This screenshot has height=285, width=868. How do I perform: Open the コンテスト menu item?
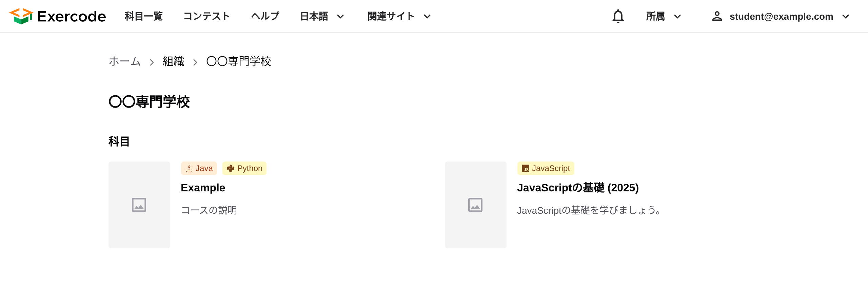207,16
